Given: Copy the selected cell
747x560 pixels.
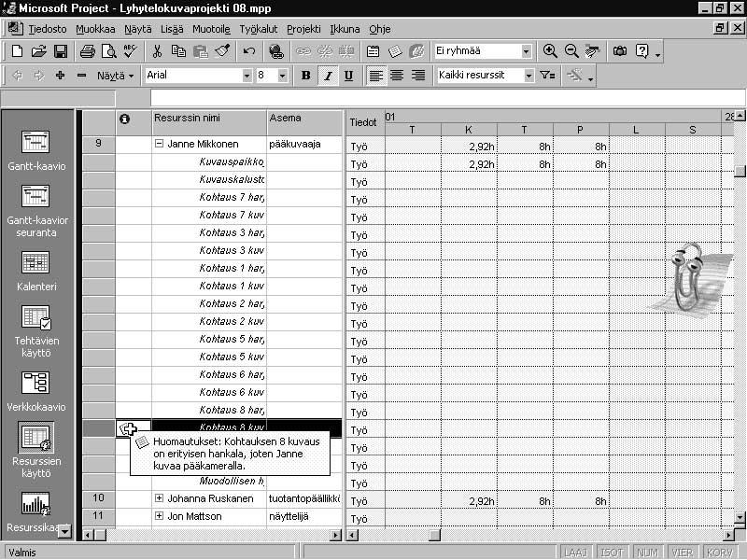Looking at the screenshot, I should [178, 51].
